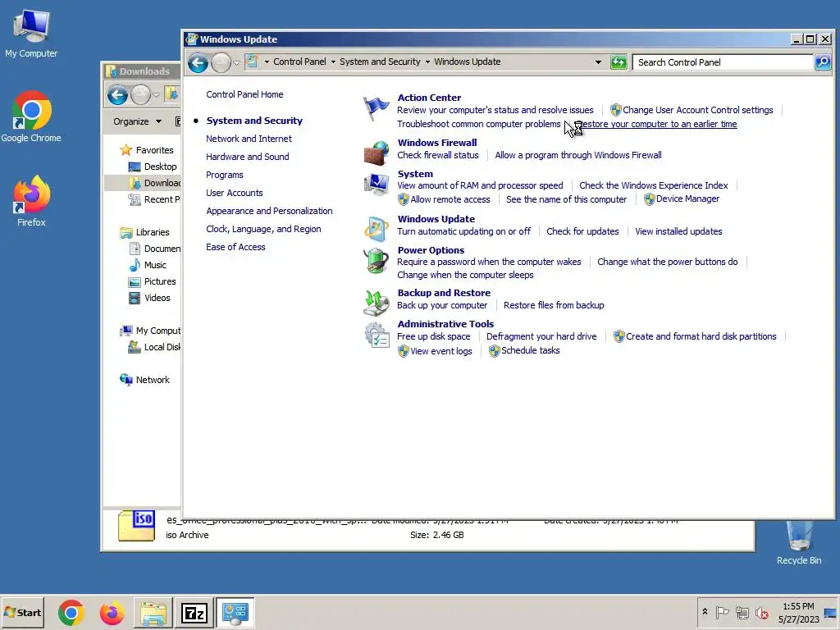
Task: Expand the dropdown arrow before Control Panel breadcrumb
Action: pos(267,62)
